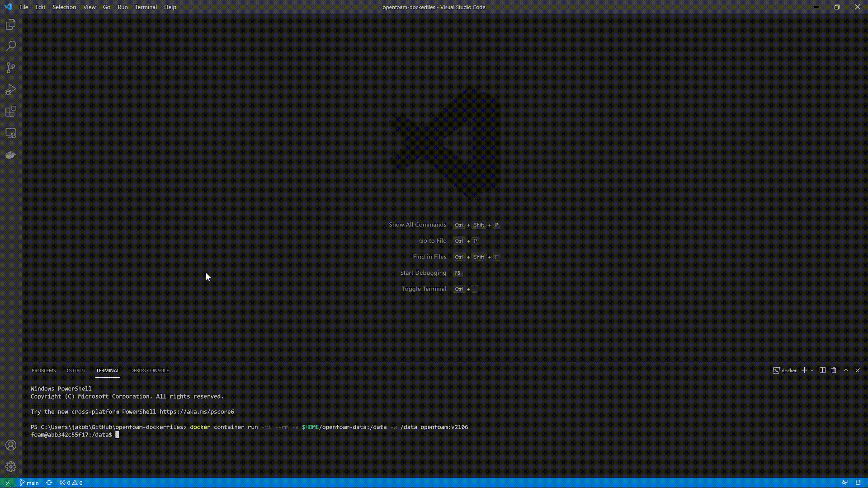Open the Search panel icon
Screen dimensions: 868x488
tap(11, 46)
